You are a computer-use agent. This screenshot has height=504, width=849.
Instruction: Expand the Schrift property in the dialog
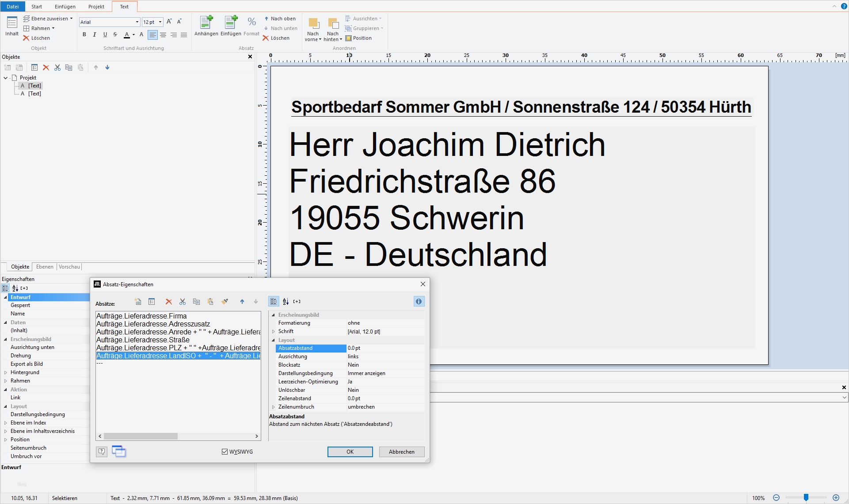274,331
